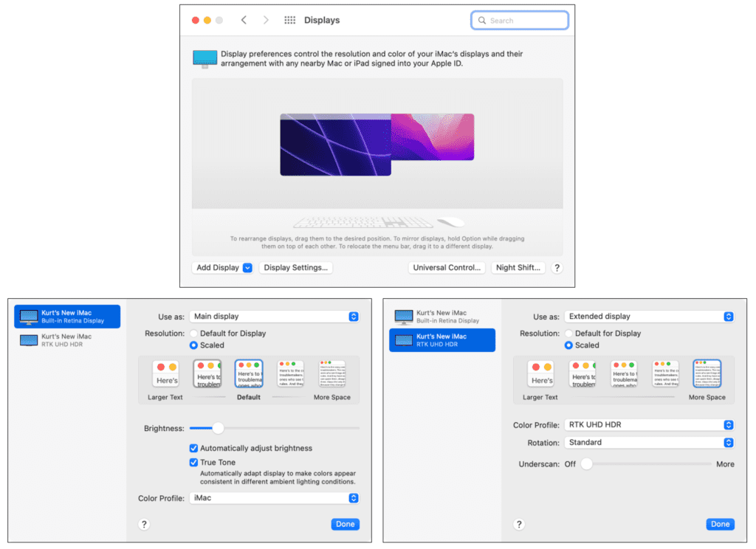756x549 pixels.
Task: Click the blue display icon beside the description
Action: [x=205, y=59]
